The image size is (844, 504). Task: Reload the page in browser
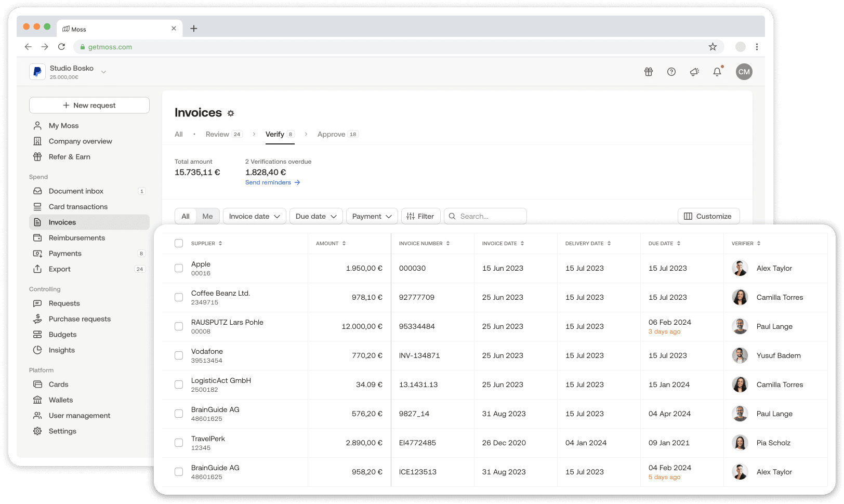61,47
